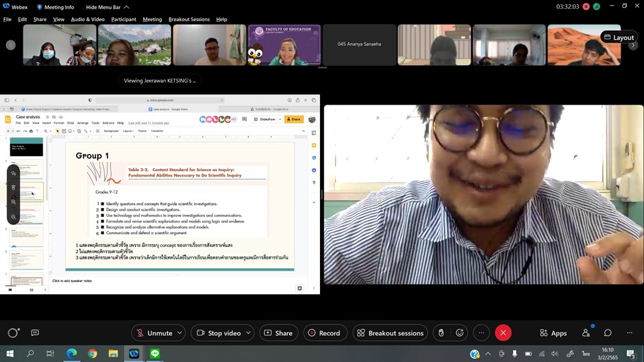
Task: Open panel options ellipsis at bottom right
Action: 630,333
